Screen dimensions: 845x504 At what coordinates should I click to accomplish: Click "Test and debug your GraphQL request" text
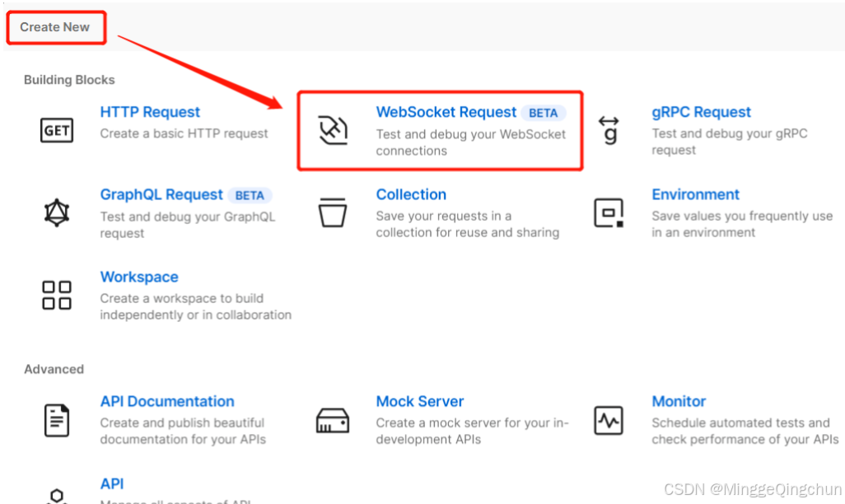click(188, 225)
